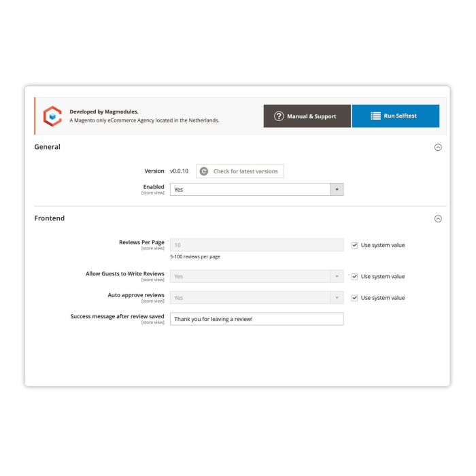Image resolution: width=476 pixels, height=476 pixels.
Task: Click the Frontend section heading
Action: 50,218
